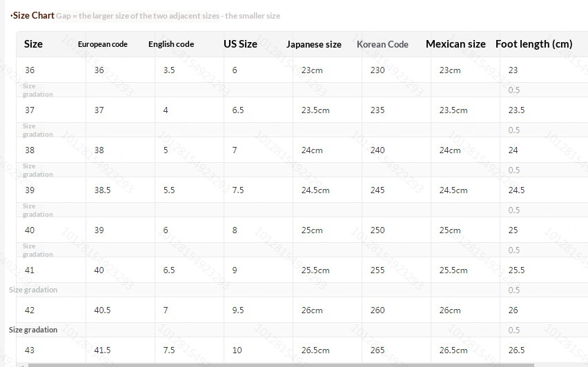The height and width of the screenshot is (367, 588).
Task: Click "Size gradation" label between sizes 41 and 42
Action: [x=33, y=290]
